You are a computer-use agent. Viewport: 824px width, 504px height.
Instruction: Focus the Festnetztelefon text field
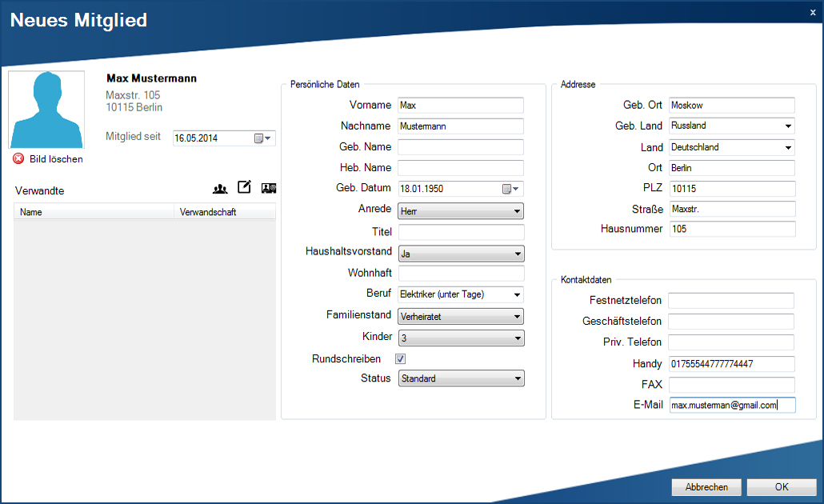(731, 301)
